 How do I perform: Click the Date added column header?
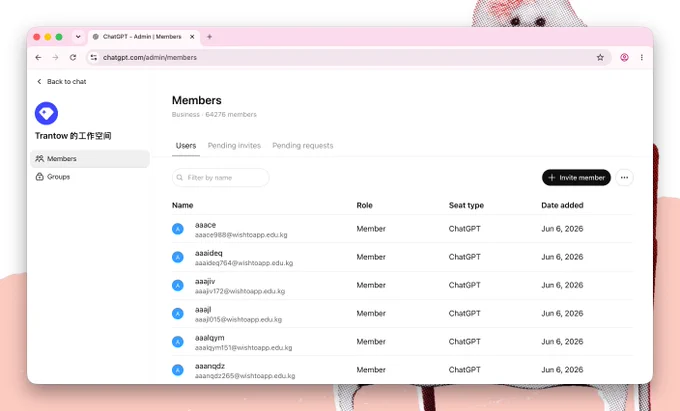562,206
